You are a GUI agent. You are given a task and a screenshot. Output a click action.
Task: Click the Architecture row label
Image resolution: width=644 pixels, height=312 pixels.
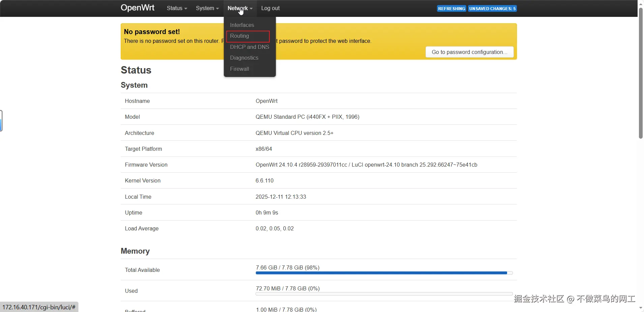[139, 133]
